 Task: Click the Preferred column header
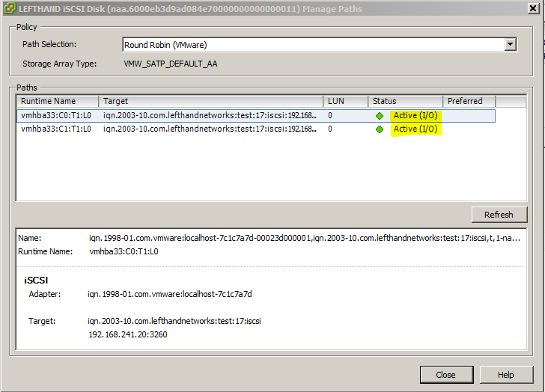(x=467, y=101)
